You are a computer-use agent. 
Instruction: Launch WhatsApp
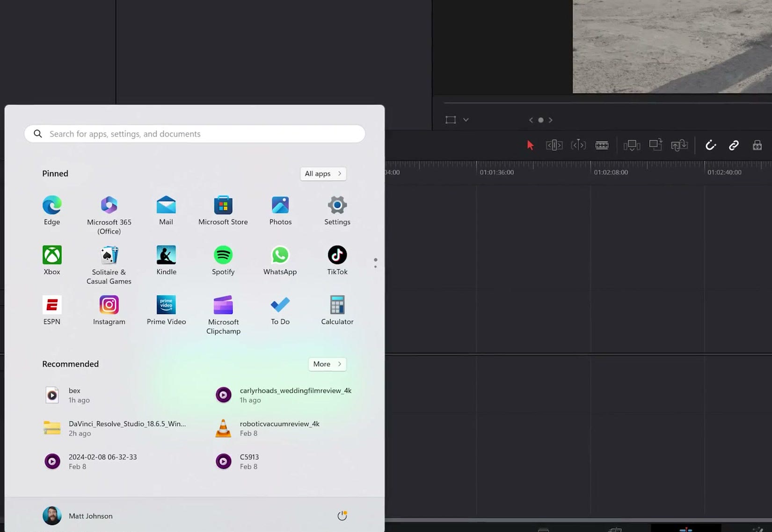click(x=280, y=261)
